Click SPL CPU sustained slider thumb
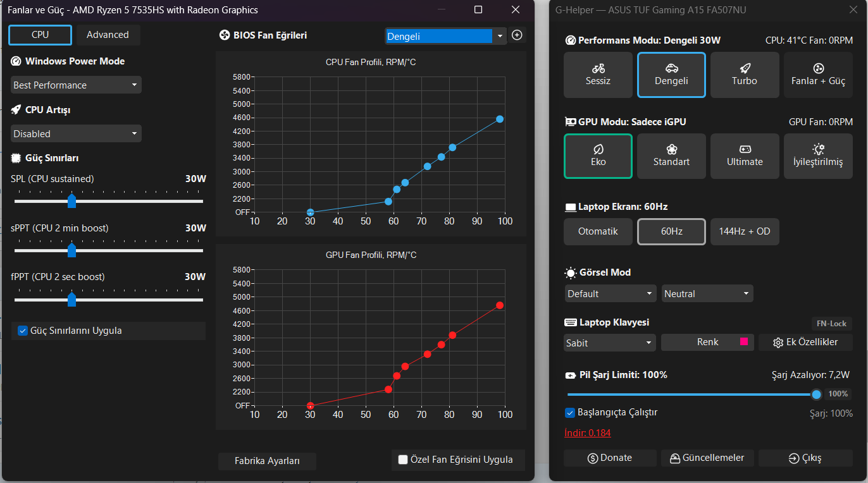Viewport: 868px width, 483px height. [71, 201]
